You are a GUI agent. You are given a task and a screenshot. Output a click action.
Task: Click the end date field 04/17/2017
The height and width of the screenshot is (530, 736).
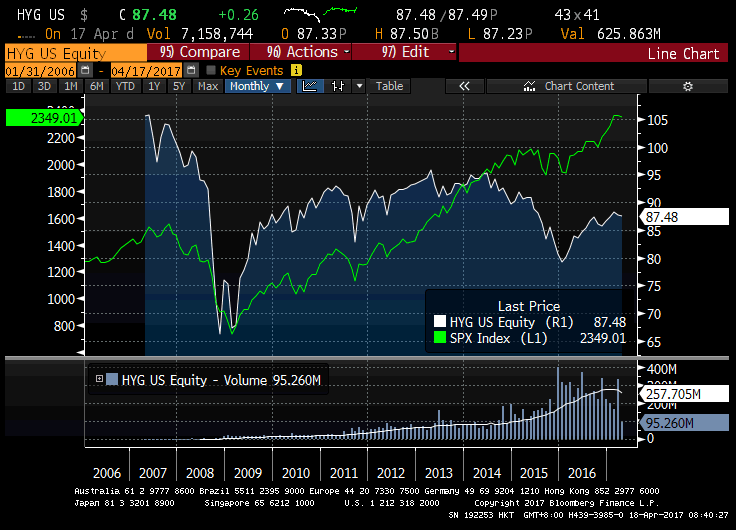pos(146,71)
